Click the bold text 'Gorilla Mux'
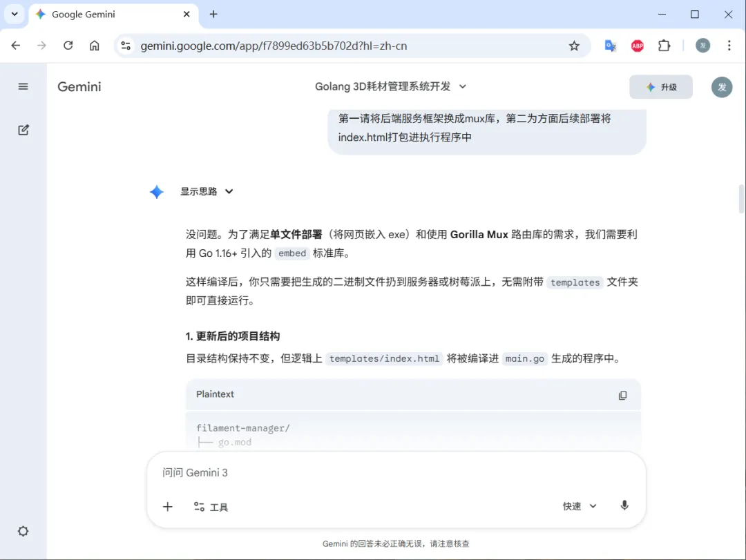 [x=479, y=234]
